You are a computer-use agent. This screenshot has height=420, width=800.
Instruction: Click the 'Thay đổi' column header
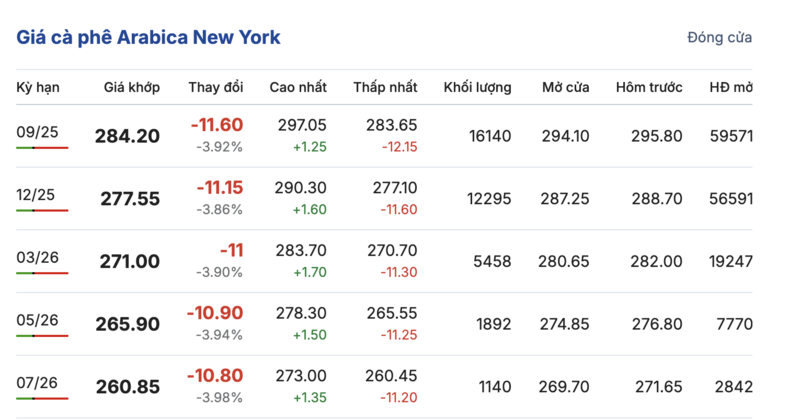pos(215,87)
